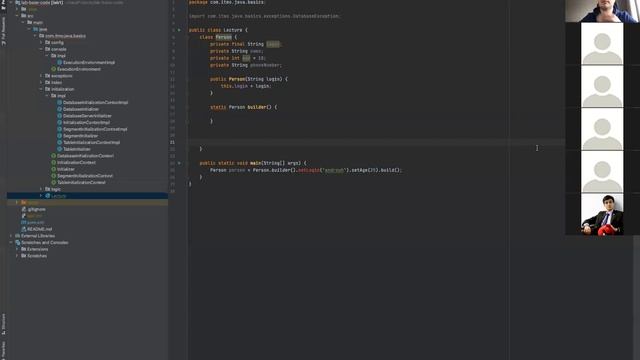
Task: Click the README.md file icon
Action: [x=24, y=229]
